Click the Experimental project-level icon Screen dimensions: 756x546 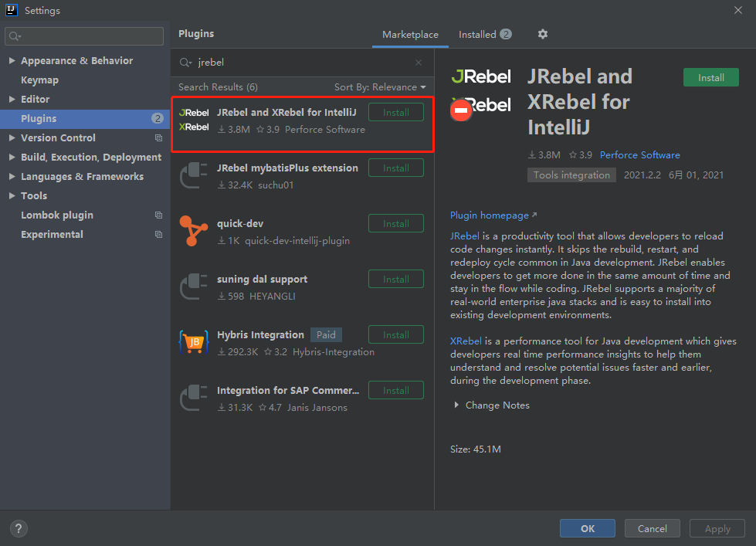click(x=158, y=235)
